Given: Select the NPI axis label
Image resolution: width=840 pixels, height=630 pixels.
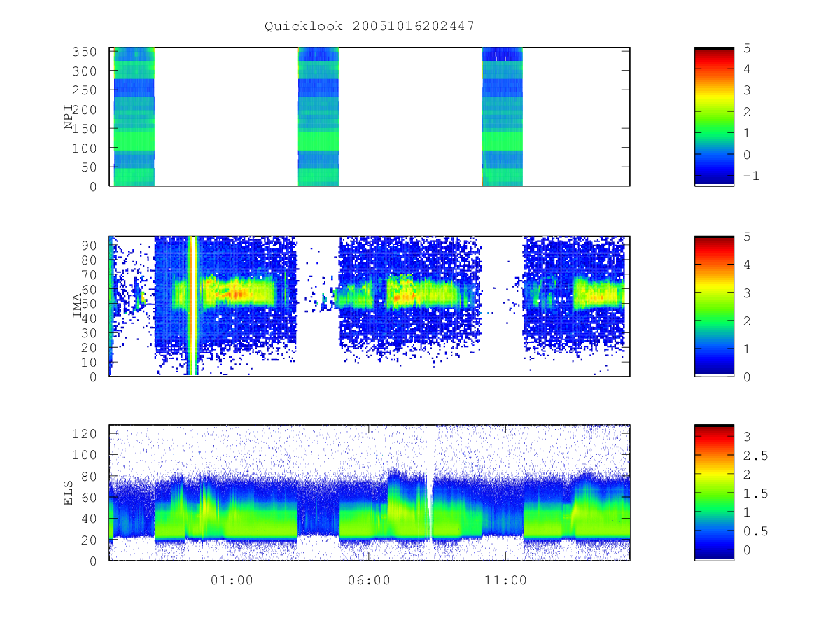Looking at the screenshot, I should (x=69, y=117).
